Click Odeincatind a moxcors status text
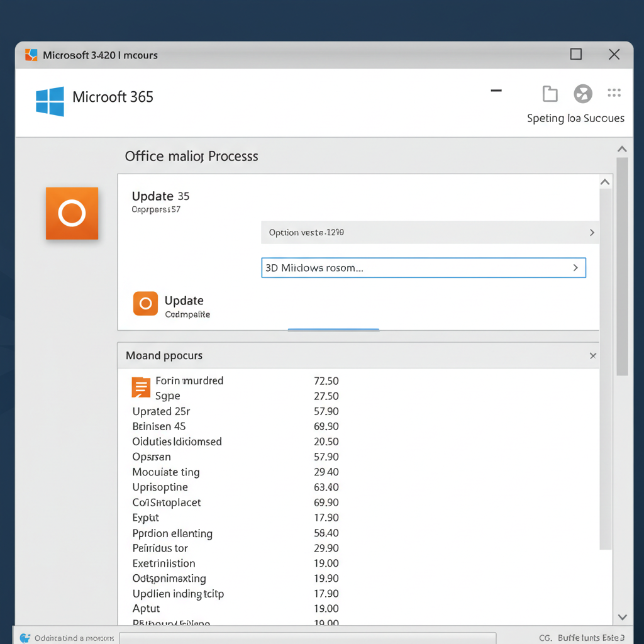The image size is (644, 644). pyautogui.click(x=74, y=638)
